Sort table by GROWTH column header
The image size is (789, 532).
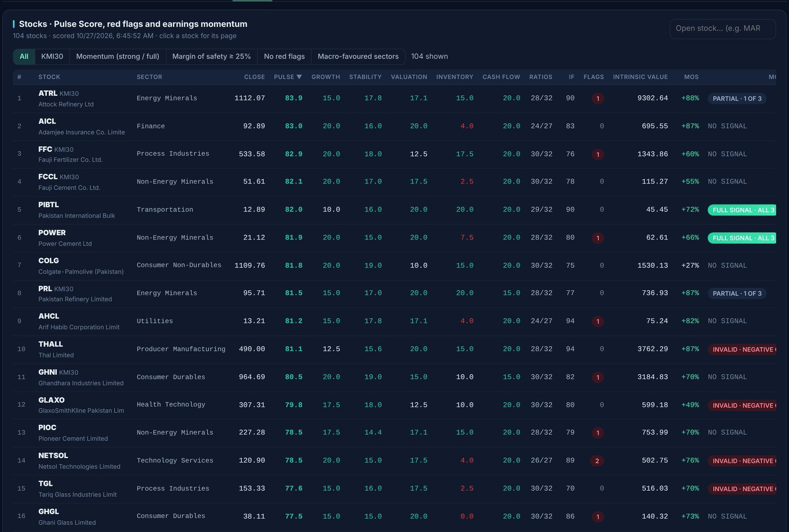pyautogui.click(x=325, y=77)
